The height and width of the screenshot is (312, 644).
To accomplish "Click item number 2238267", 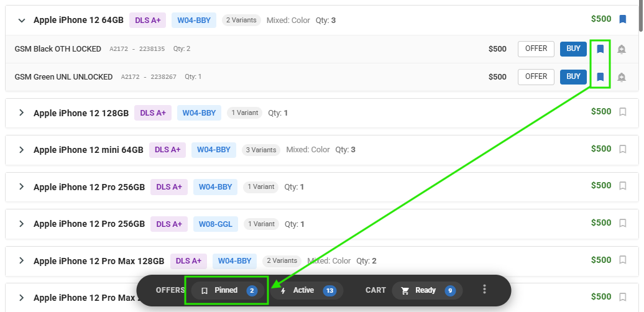I will pos(163,77).
